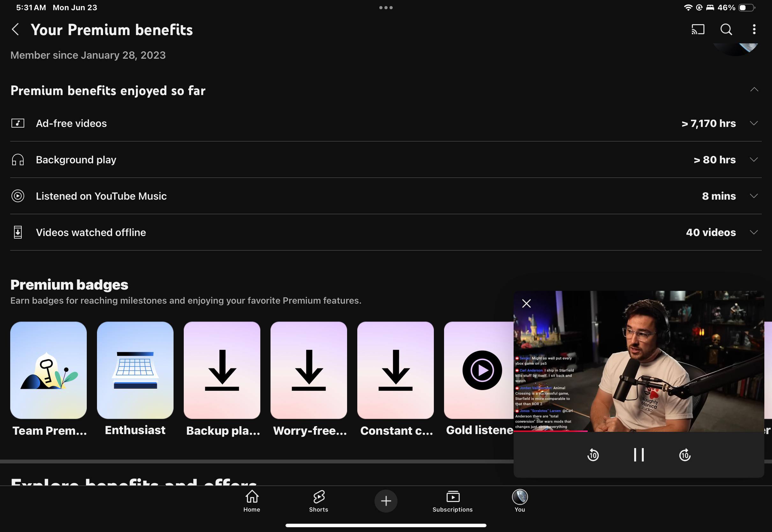This screenshot has width=772, height=532.
Task: Go back with the arrow icon
Action: (x=15, y=30)
